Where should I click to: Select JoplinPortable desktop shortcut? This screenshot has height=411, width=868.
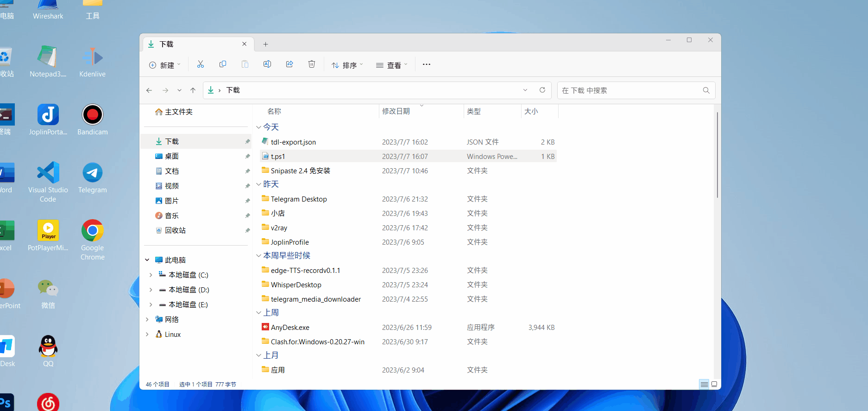48,120
